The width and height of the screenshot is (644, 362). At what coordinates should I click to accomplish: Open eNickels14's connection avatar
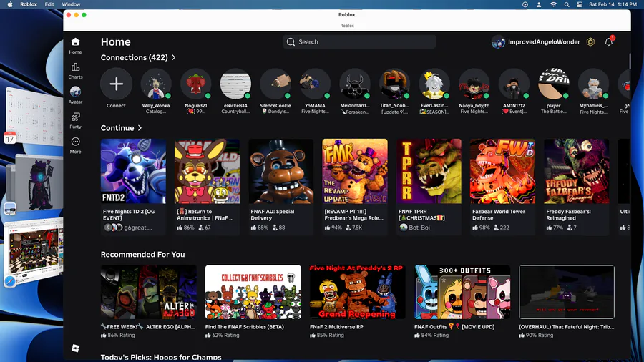coord(235,84)
